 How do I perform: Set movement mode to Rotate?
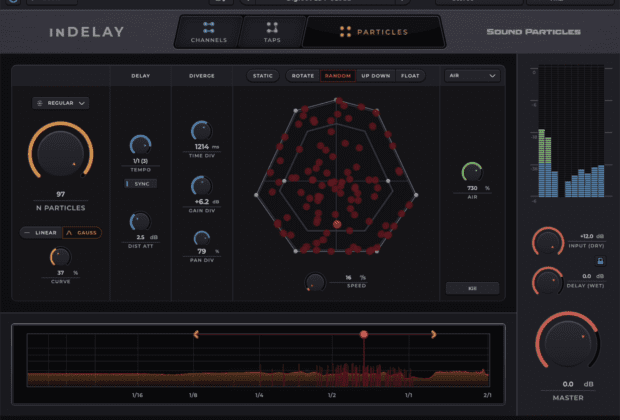(x=302, y=76)
